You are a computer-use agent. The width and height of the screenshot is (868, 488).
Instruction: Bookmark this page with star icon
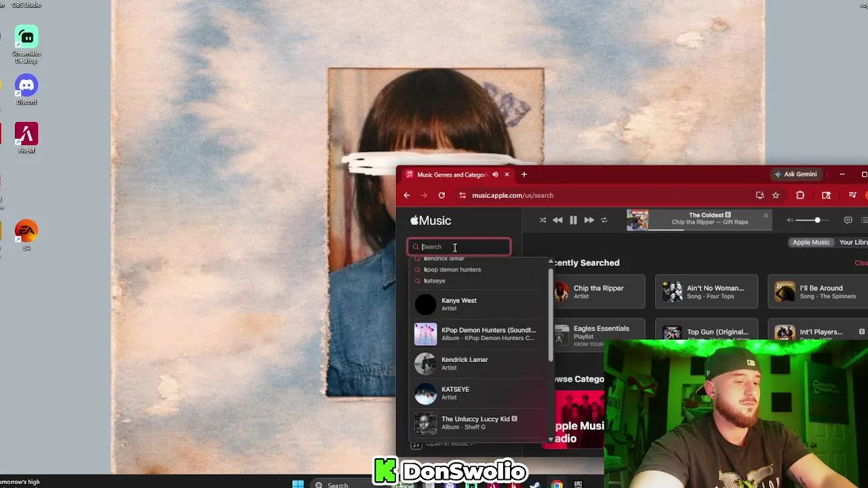(x=776, y=195)
